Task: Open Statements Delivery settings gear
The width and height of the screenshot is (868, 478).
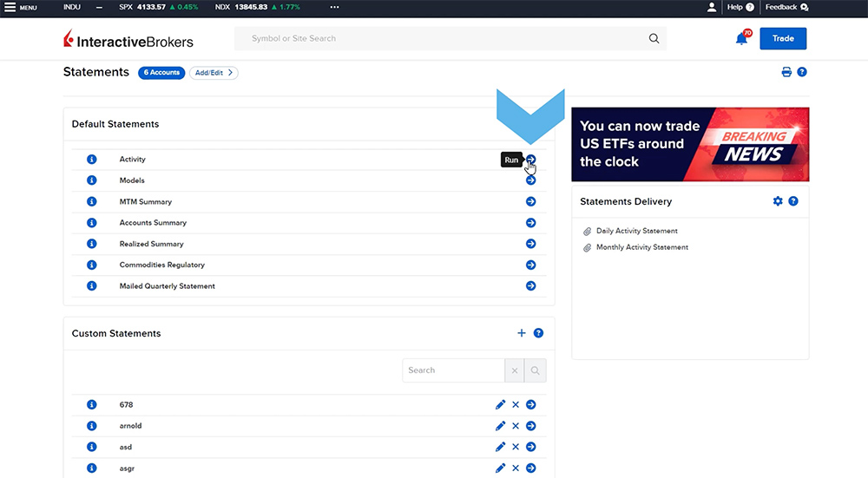Action: click(778, 201)
